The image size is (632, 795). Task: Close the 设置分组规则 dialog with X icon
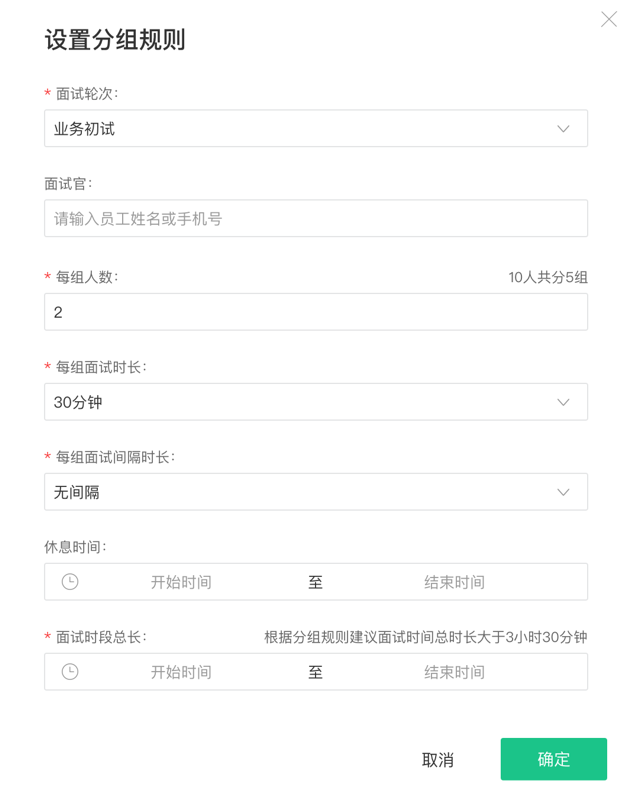coord(609,19)
